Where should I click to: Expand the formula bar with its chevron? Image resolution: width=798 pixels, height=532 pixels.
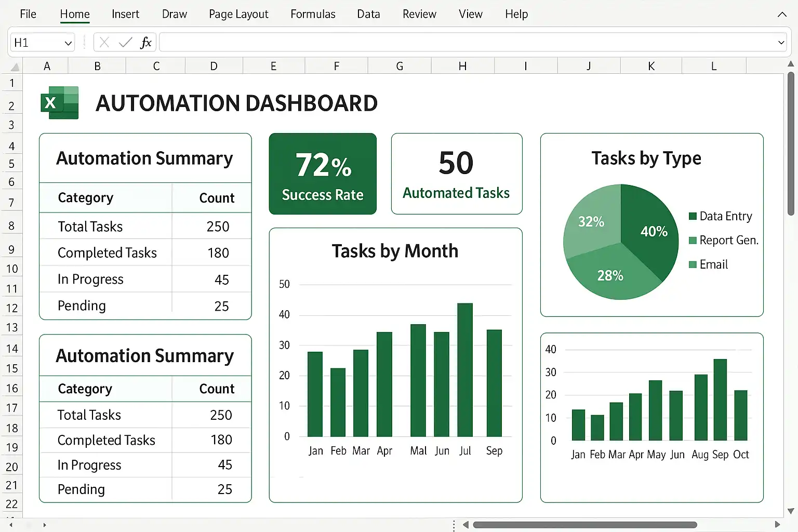coord(781,43)
